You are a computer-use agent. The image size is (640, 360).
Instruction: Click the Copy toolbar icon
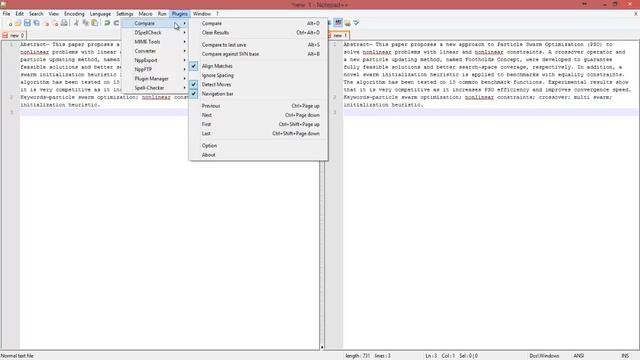85,23
